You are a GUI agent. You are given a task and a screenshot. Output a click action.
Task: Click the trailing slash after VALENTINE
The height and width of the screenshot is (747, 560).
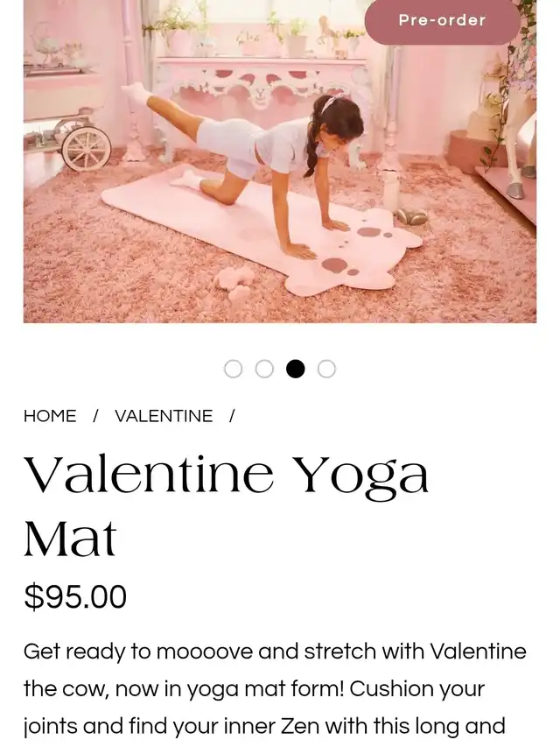pos(232,416)
